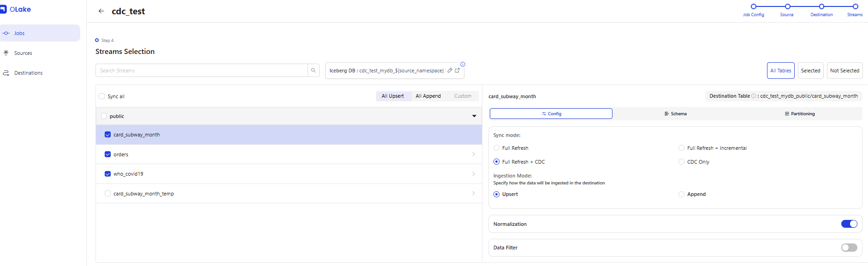The image size is (868, 266).
Task: Select the who_covid19 stream row
Action: [289, 174]
